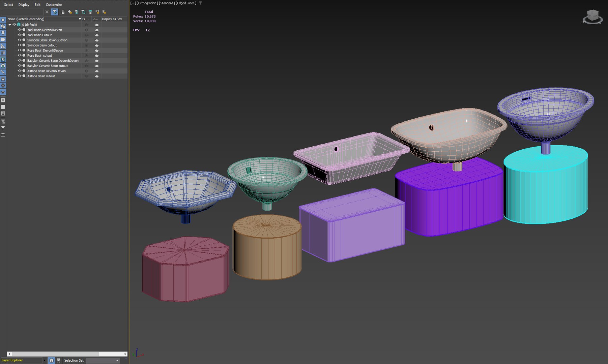Click the Create New Layer icon
Image resolution: width=608 pixels, height=364 pixels.
70,12
